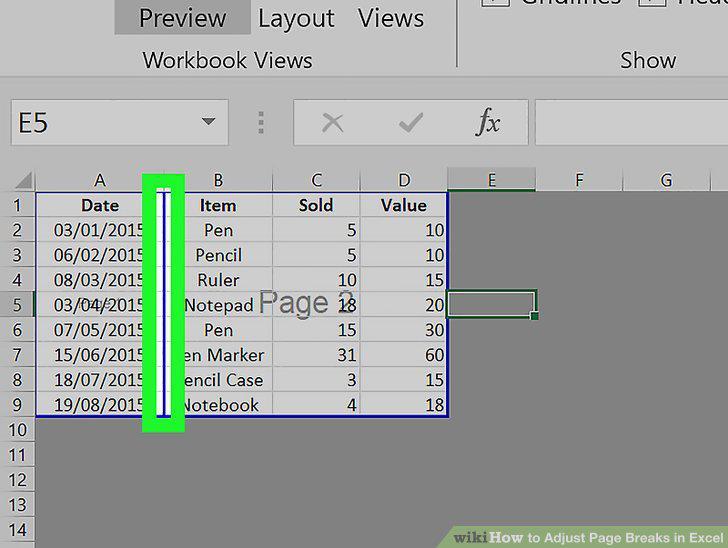
Task: Select column B header
Action: click(218, 180)
